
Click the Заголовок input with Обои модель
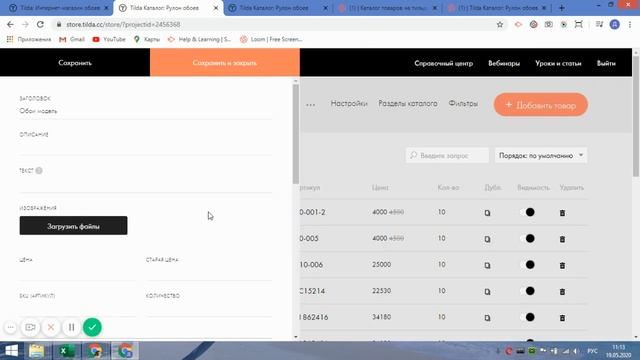pyautogui.click(x=146, y=111)
